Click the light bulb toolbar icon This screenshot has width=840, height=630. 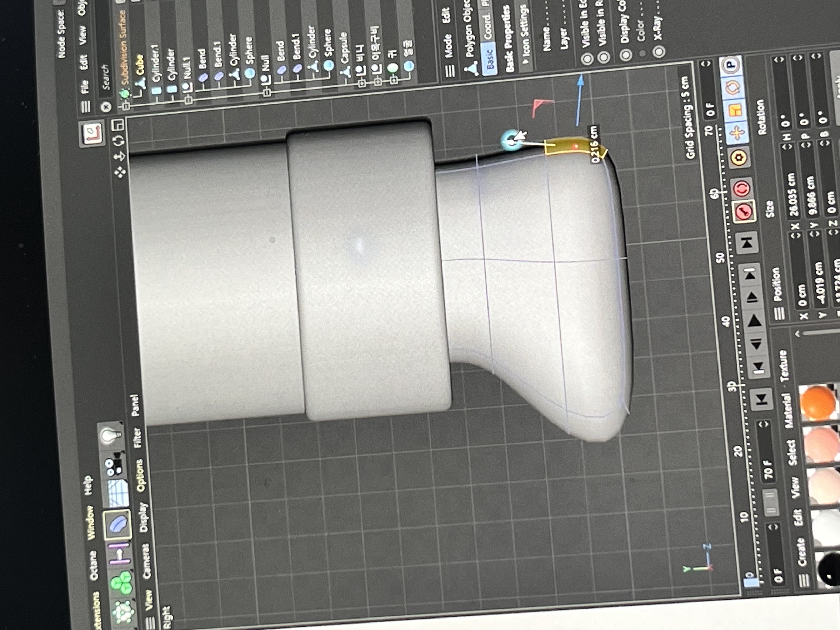click(112, 435)
